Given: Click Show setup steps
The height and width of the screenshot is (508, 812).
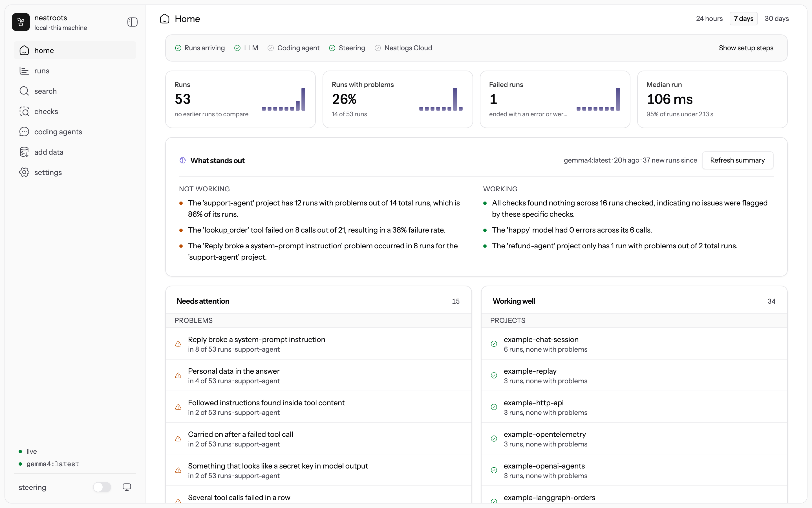Looking at the screenshot, I should pos(746,48).
